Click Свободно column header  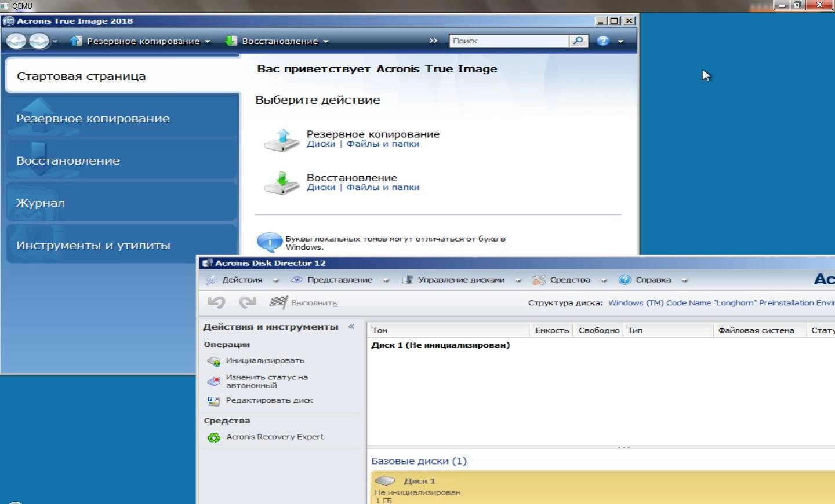click(x=599, y=330)
